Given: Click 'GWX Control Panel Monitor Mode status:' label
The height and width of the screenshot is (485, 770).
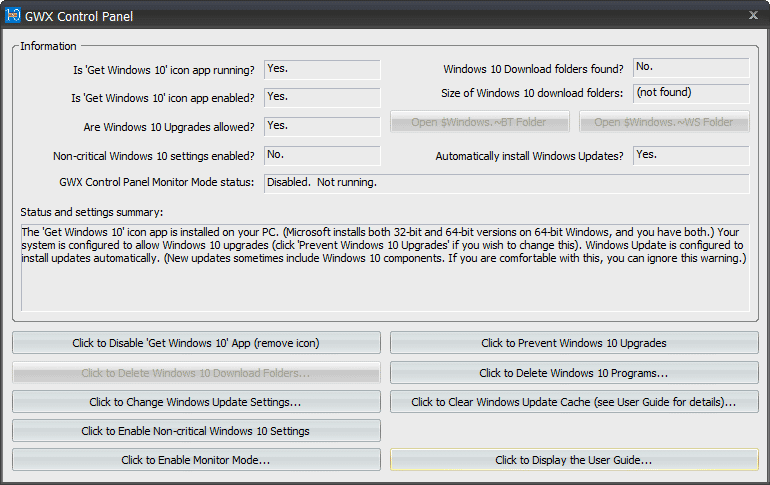Looking at the screenshot, I should click(x=157, y=182).
